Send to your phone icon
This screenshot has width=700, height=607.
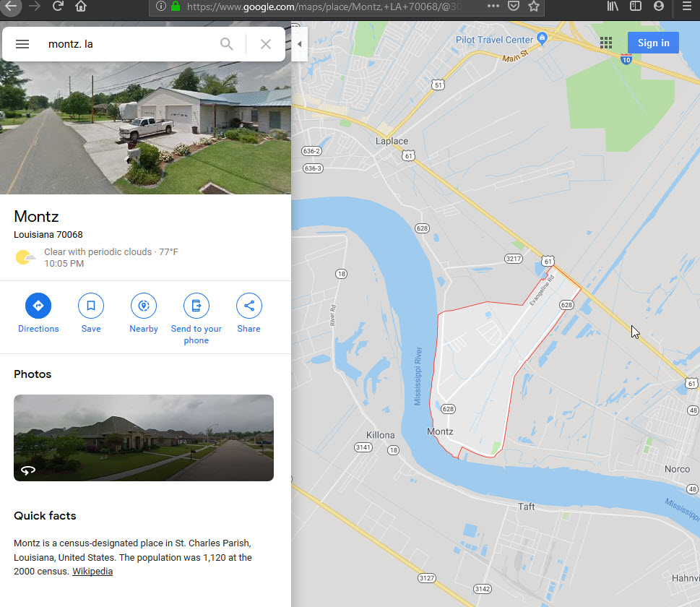pyautogui.click(x=196, y=306)
